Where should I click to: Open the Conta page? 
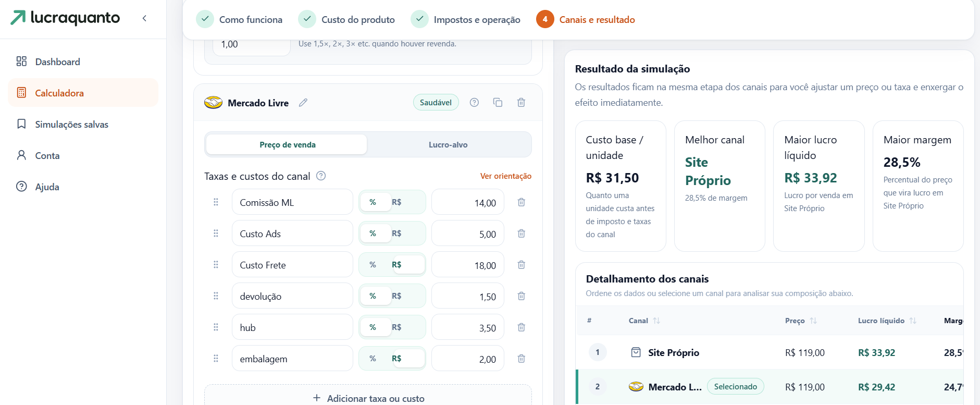(x=83, y=155)
